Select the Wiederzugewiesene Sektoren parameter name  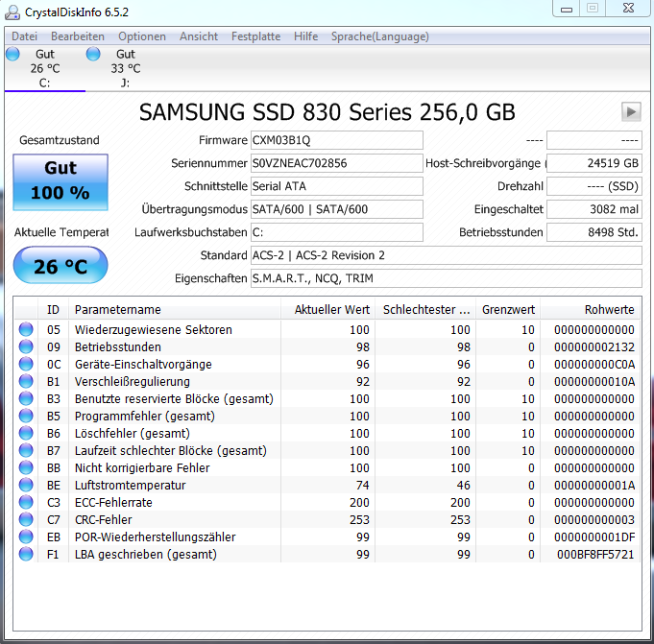coord(153,330)
